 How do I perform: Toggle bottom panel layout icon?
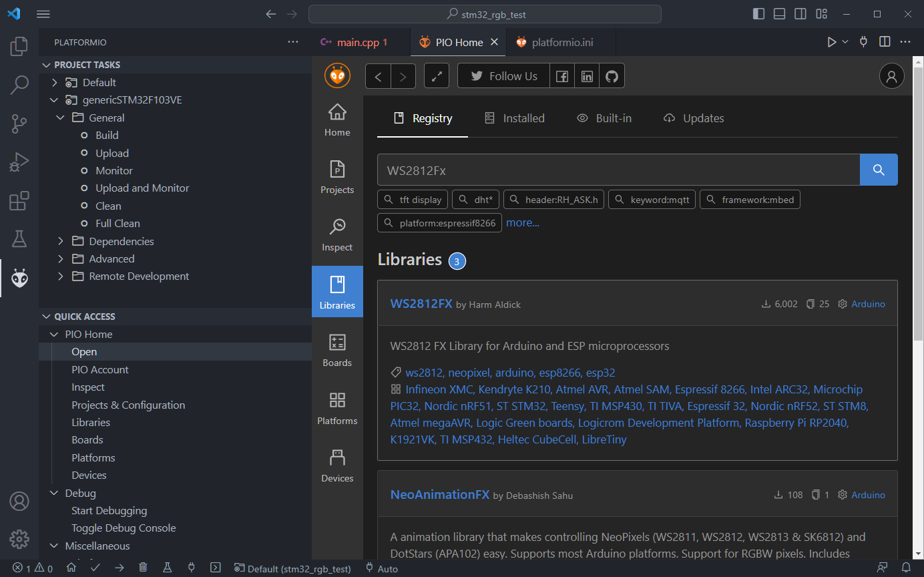(x=779, y=14)
